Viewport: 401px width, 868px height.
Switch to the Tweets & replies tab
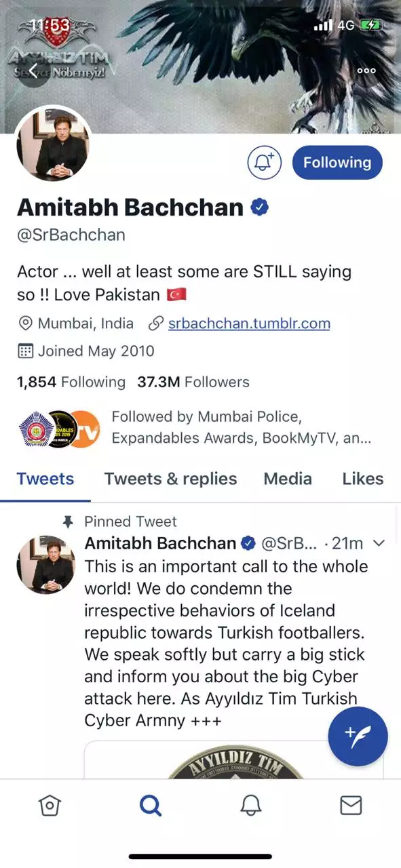170,479
